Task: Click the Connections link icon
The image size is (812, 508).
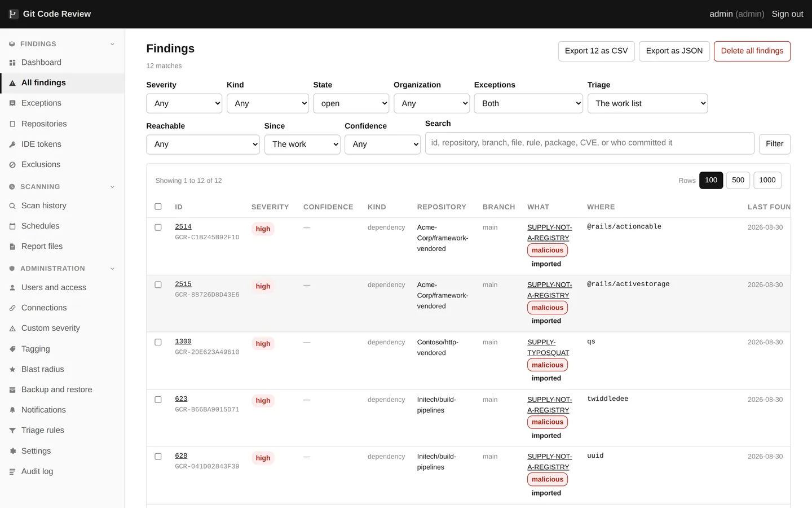Action: click(x=12, y=308)
